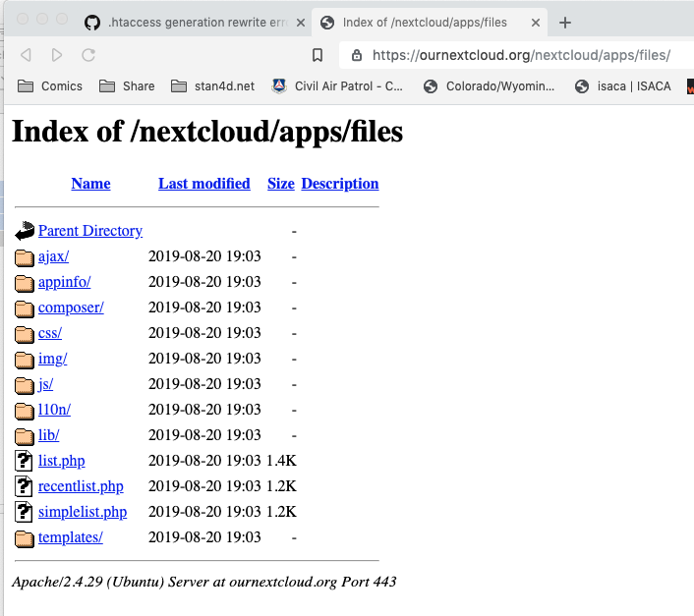Click the bookmark icon beside the address bar

point(318,55)
